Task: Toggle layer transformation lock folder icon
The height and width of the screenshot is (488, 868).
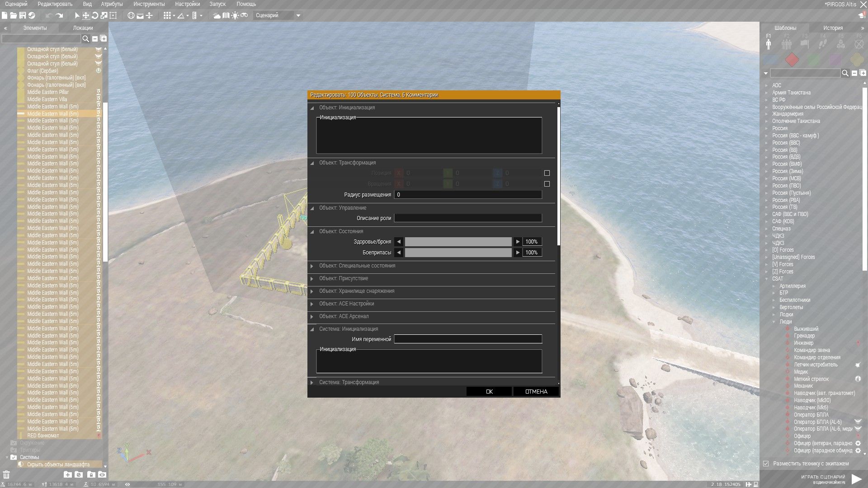Action: click(91, 474)
